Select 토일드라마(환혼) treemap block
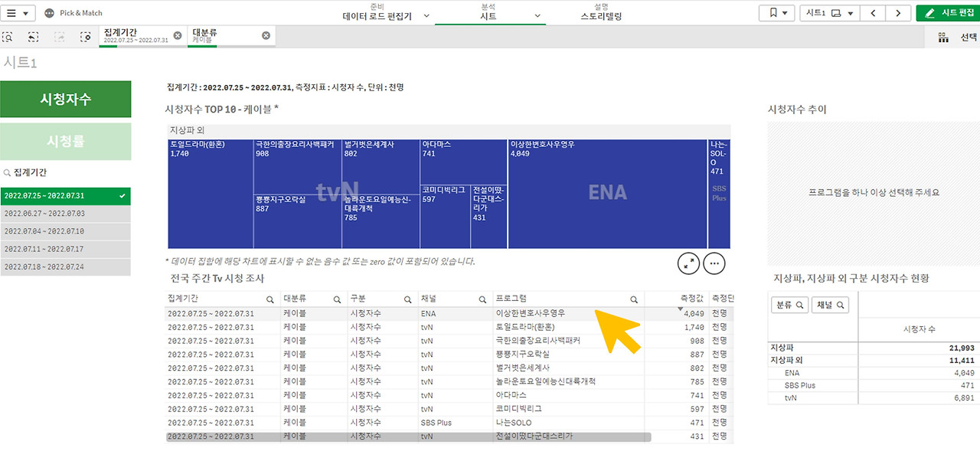 211,194
